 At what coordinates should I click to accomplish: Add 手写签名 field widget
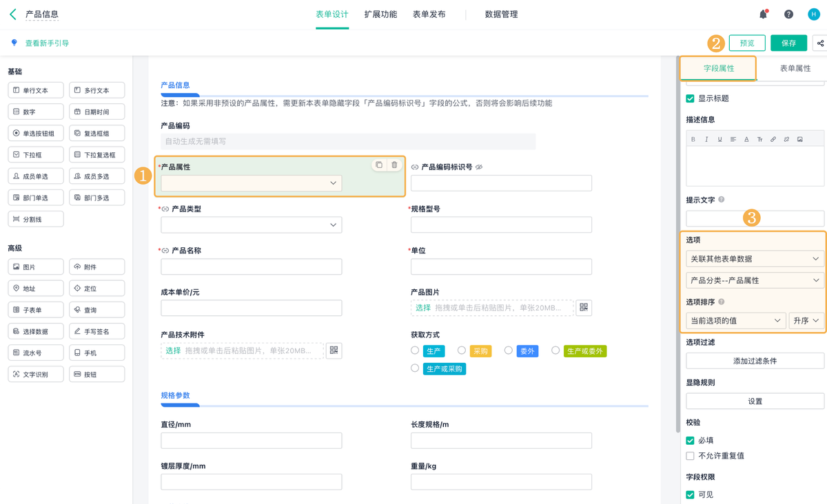[x=97, y=331]
